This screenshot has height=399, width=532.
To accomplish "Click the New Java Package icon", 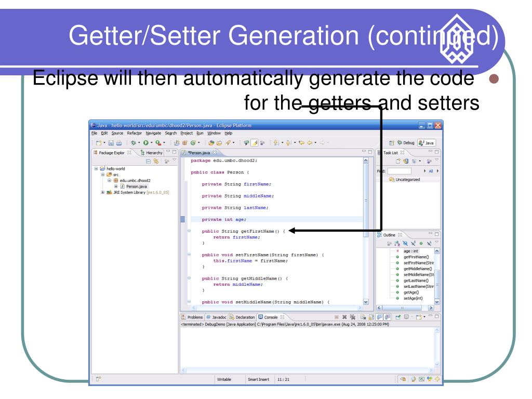I will (x=184, y=143).
